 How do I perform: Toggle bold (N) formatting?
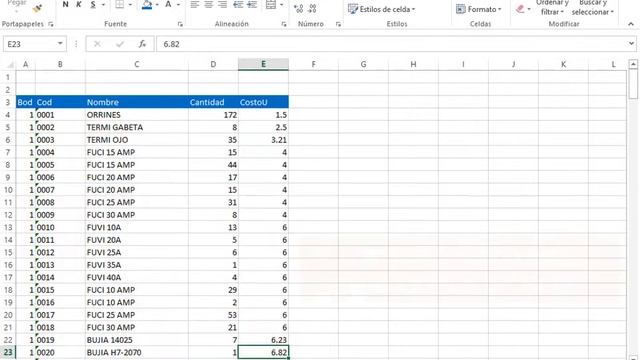pos(65,4)
